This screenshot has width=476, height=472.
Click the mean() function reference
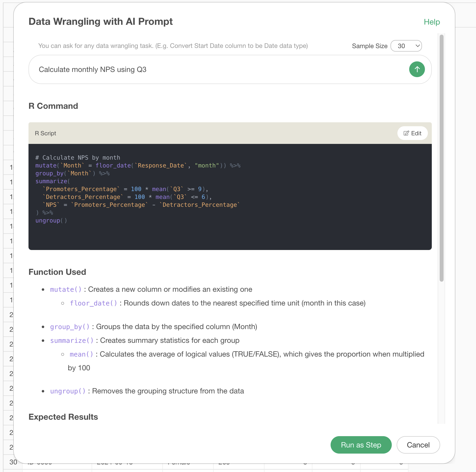click(81, 355)
